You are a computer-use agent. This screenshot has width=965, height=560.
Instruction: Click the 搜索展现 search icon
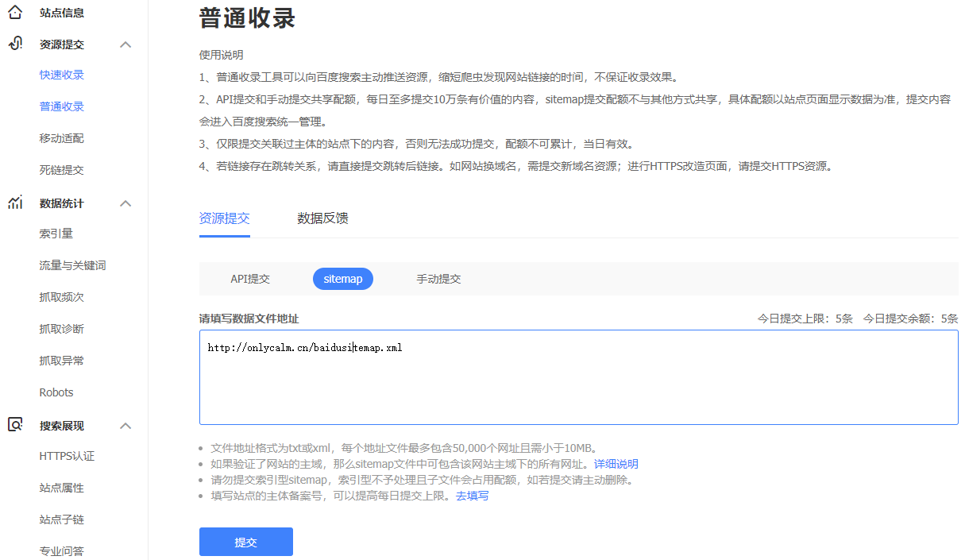point(15,425)
